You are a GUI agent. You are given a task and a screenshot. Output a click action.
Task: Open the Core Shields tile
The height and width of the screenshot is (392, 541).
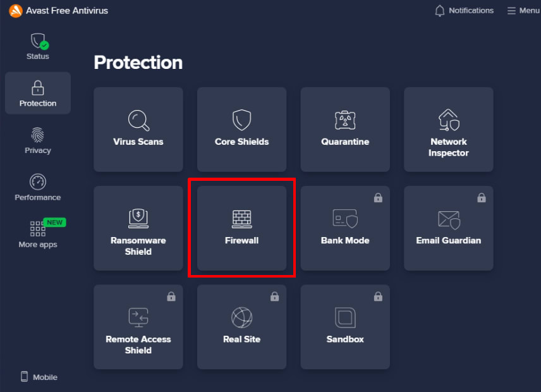[242, 130]
